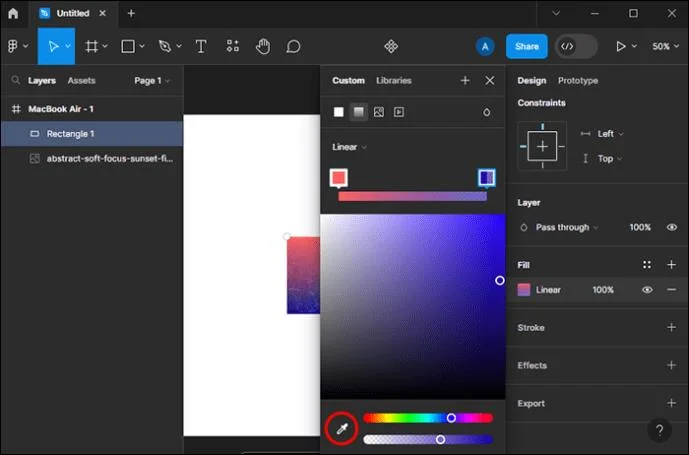Open the Move tools dropdown arrow
Image resolution: width=689 pixels, height=455 pixels.
68,46
